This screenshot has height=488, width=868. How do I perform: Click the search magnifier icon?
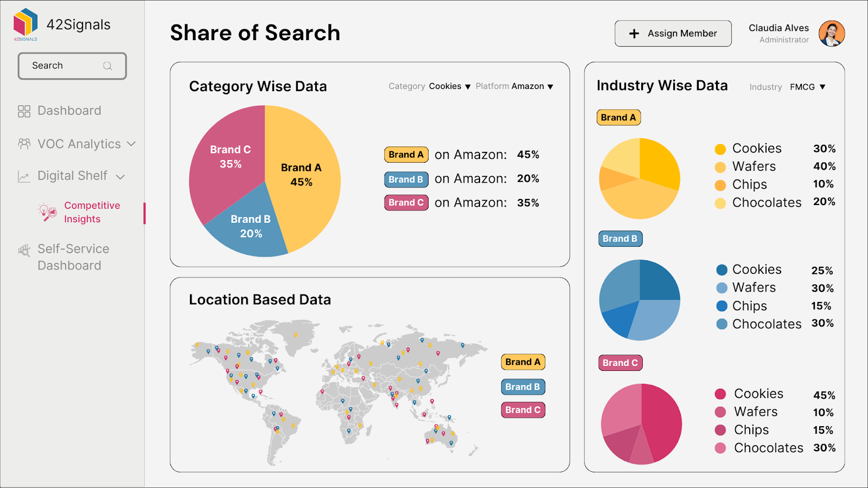(107, 65)
